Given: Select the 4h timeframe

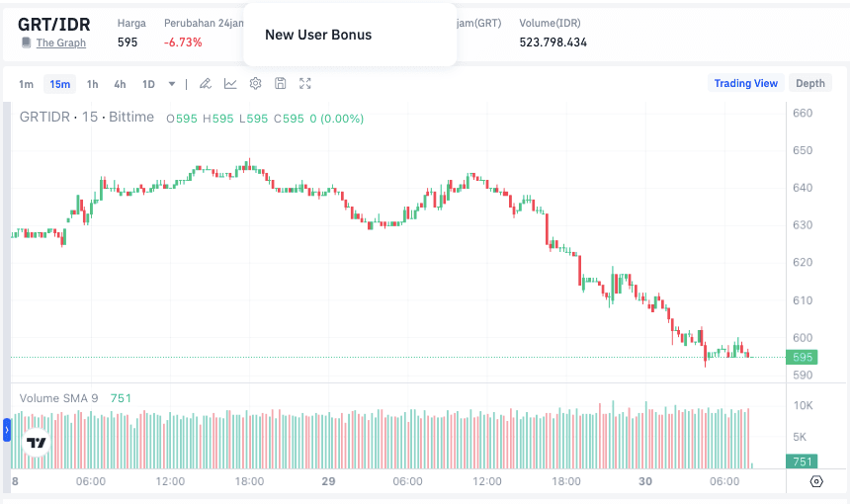Looking at the screenshot, I should click(120, 84).
